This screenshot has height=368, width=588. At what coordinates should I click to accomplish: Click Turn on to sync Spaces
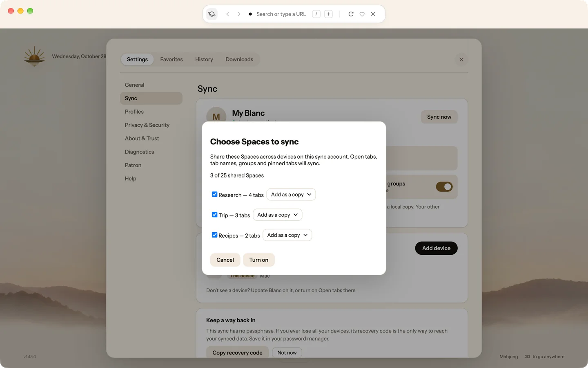(259, 260)
